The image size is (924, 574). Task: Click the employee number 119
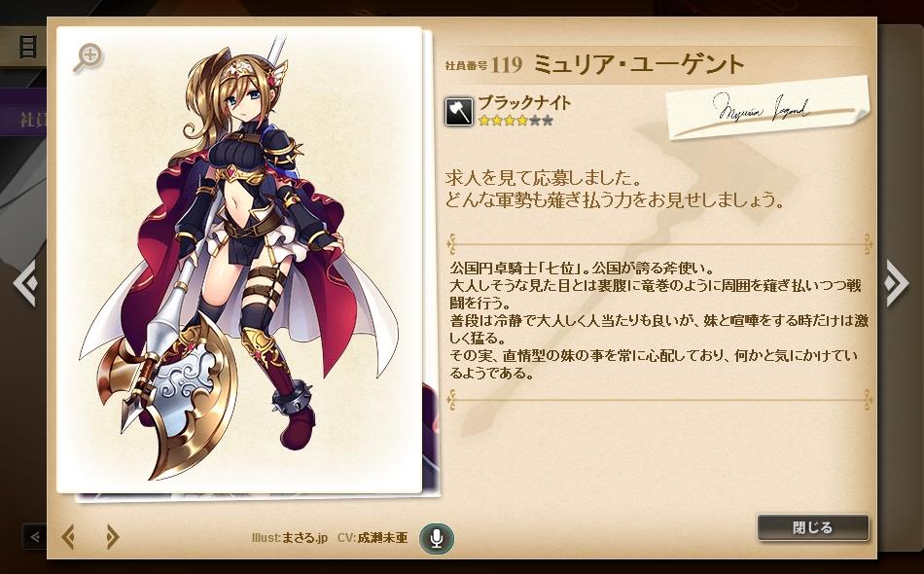click(506, 65)
